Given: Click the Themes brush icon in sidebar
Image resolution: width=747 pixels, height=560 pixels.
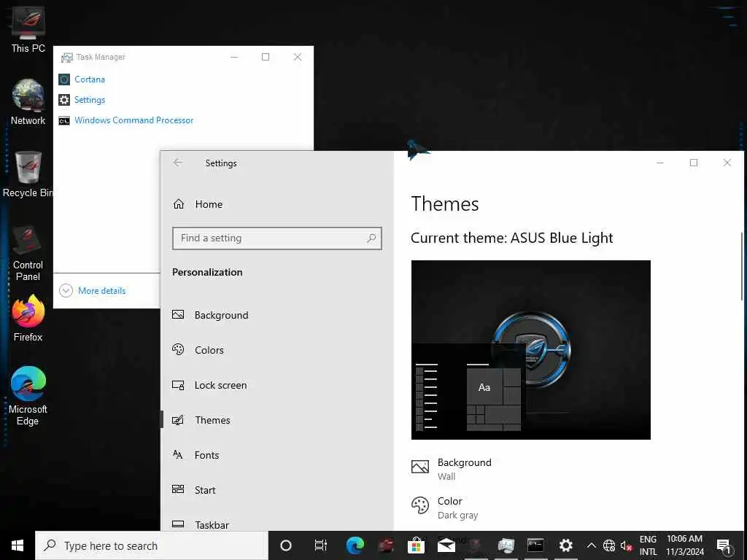Looking at the screenshot, I should (178, 420).
